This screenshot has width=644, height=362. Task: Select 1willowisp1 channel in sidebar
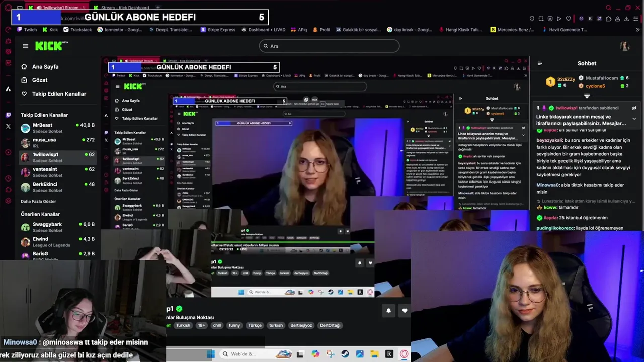click(58, 157)
